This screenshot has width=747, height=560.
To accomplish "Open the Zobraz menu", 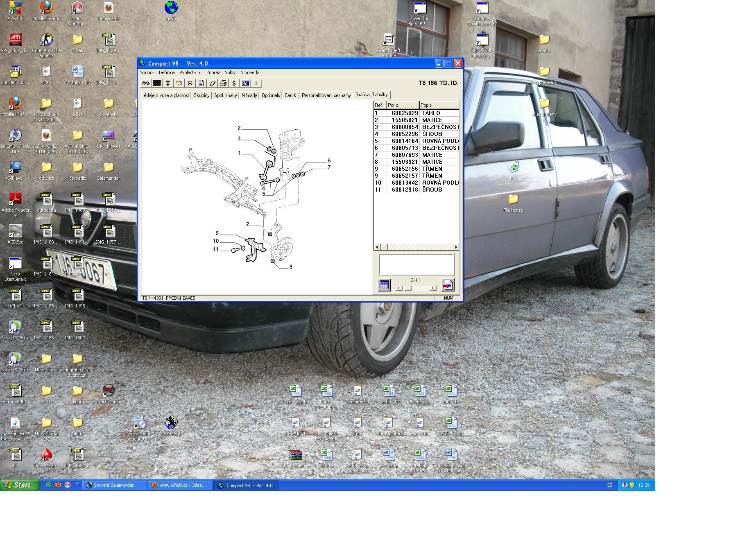I will (x=213, y=72).
